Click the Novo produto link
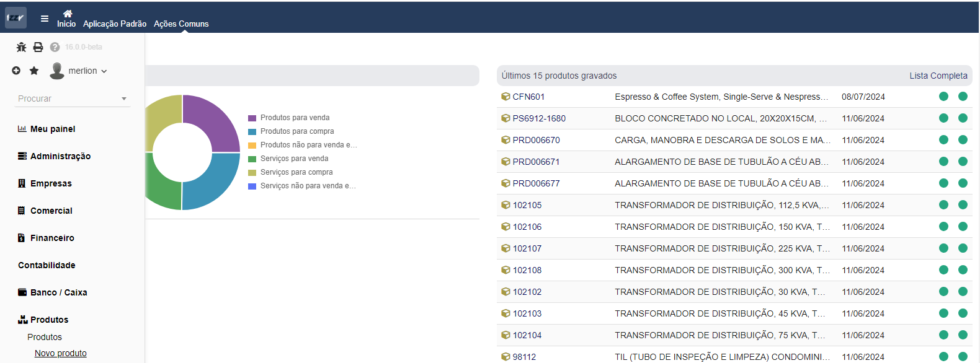This screenshot has width=980, height=363. pyautogui.click(x=61, y=353)
